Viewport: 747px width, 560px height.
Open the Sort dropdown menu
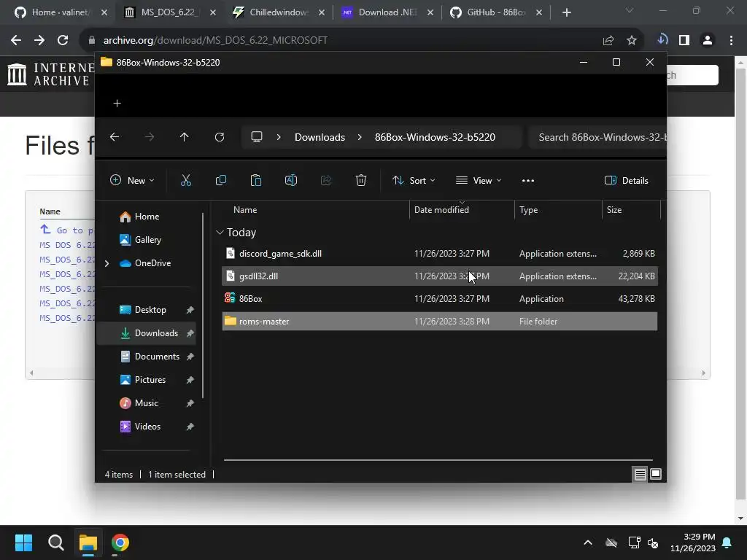[414, 181]
